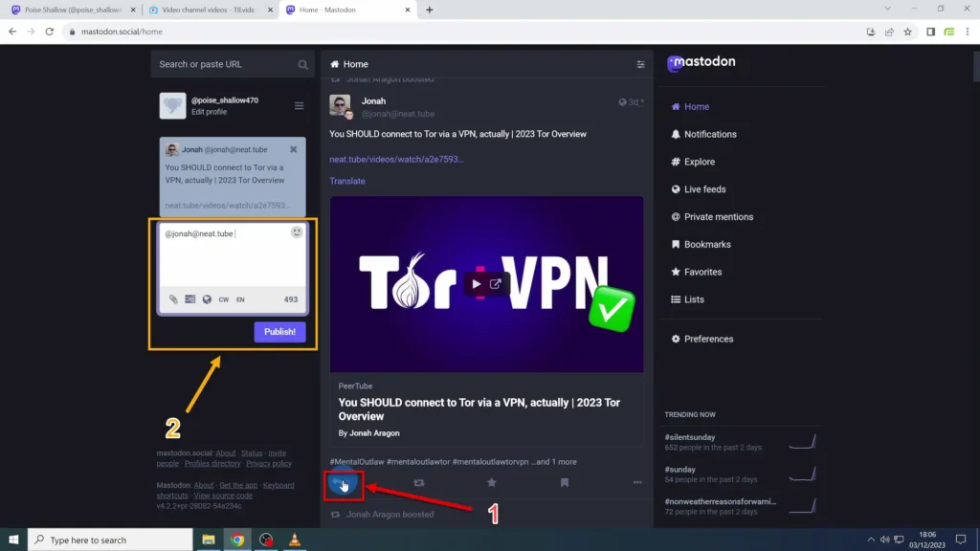This screenshot has height=551, width=980.
Task: Open video in external link icon
Action: point(496,284)
